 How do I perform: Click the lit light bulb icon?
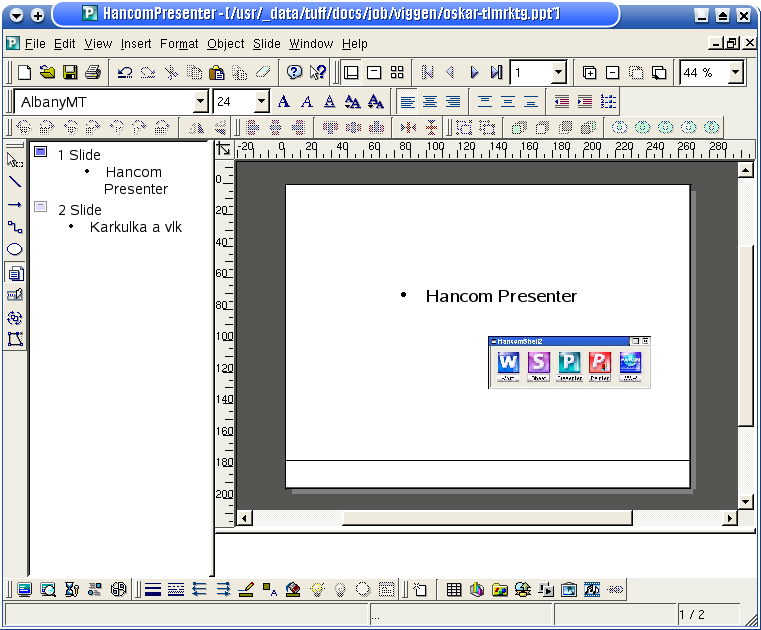[x=317, y=590]
